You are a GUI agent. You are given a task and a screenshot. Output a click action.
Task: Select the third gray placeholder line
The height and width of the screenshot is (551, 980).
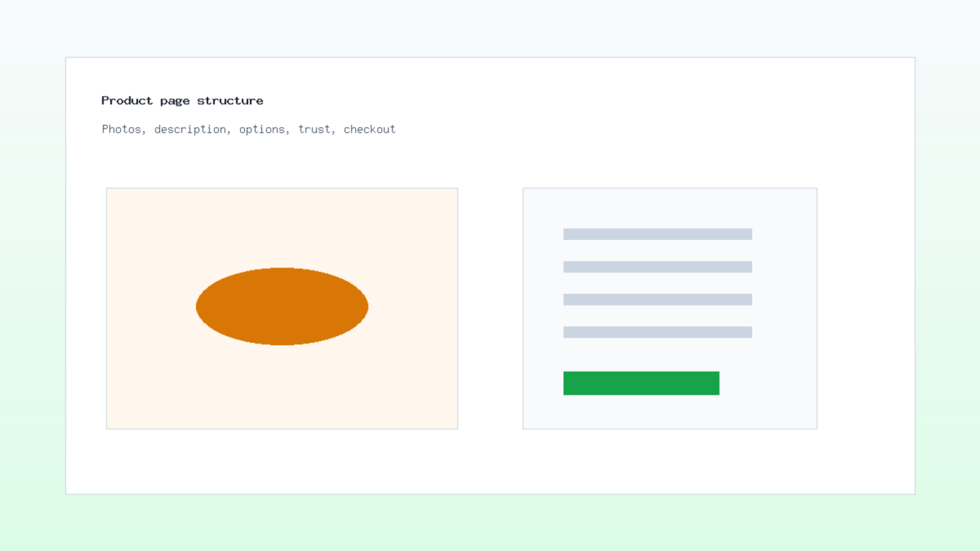click(658, 299)
